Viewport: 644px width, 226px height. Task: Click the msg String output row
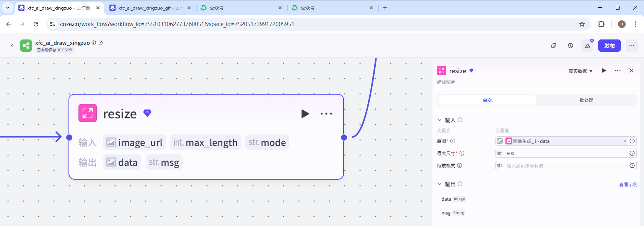pyautogui.click(x=453, y=213)
